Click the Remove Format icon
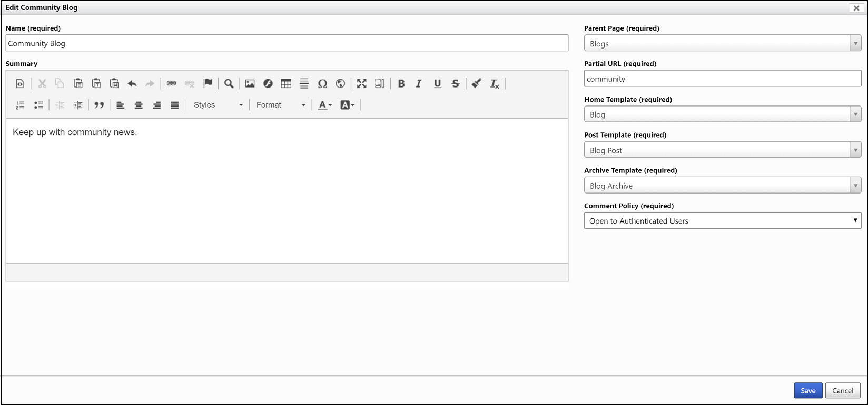Viewport: 868px width, 405px height. [x=495, y=83]
